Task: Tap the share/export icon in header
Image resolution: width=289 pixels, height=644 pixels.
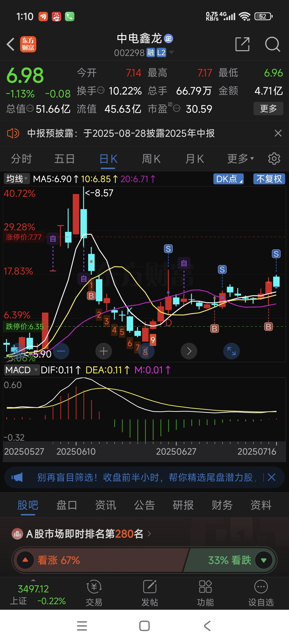Action: click(x=242, y=44)
